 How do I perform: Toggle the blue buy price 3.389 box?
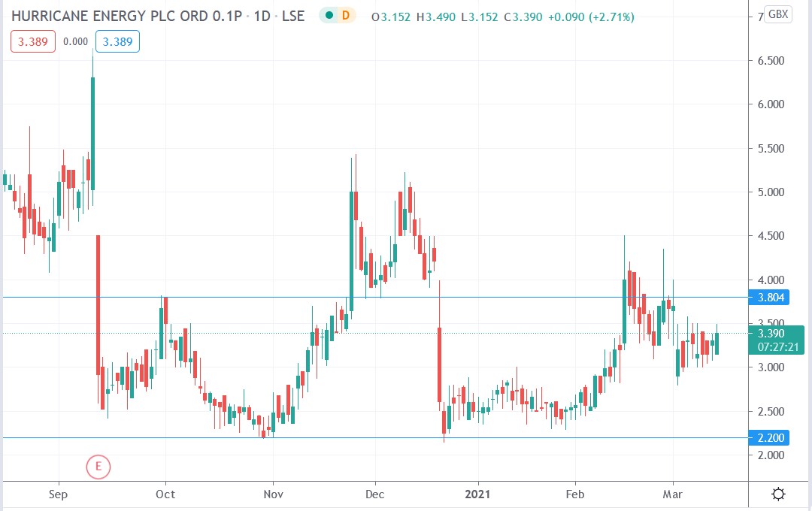pyautogui.click(x=117, y=41)
